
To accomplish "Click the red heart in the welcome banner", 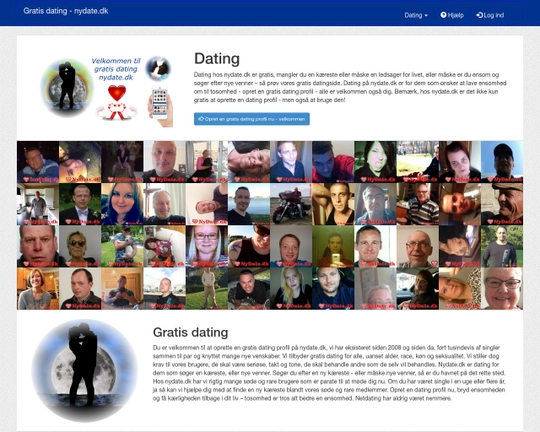I will click(117, 93).
